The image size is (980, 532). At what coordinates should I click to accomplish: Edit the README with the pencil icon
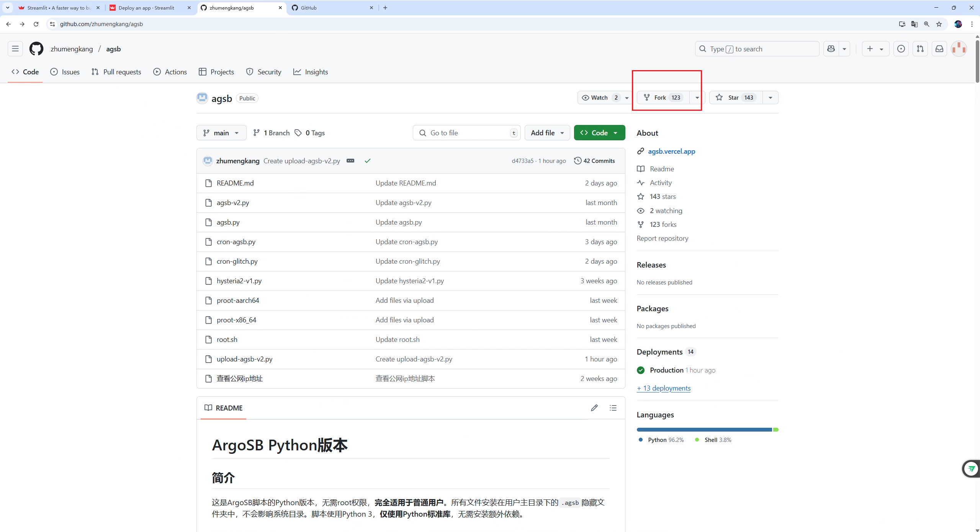tap(594, 408)
